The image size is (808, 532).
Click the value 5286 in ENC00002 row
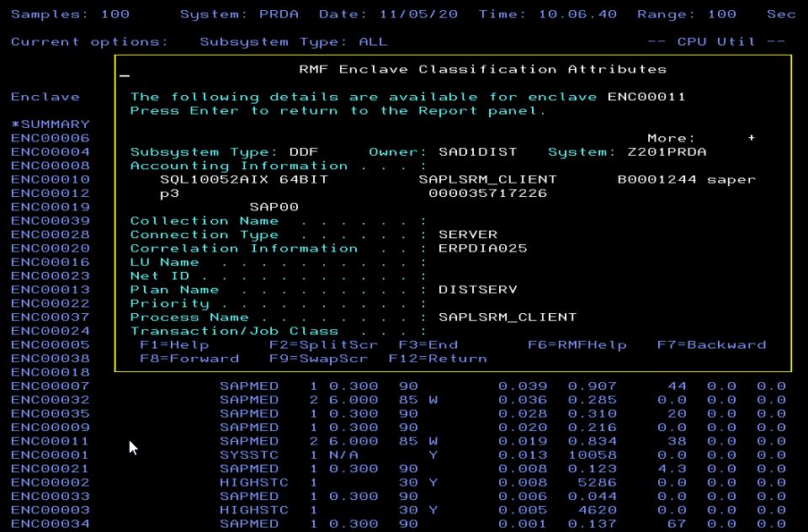coord(598,482)
